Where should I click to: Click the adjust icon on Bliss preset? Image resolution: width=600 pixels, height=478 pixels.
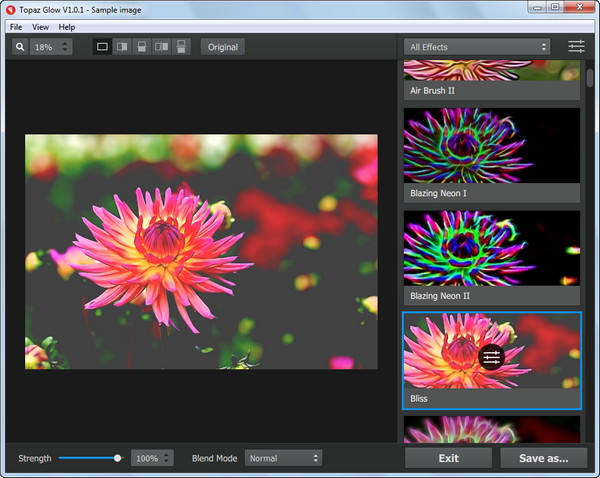coord(491,357)
